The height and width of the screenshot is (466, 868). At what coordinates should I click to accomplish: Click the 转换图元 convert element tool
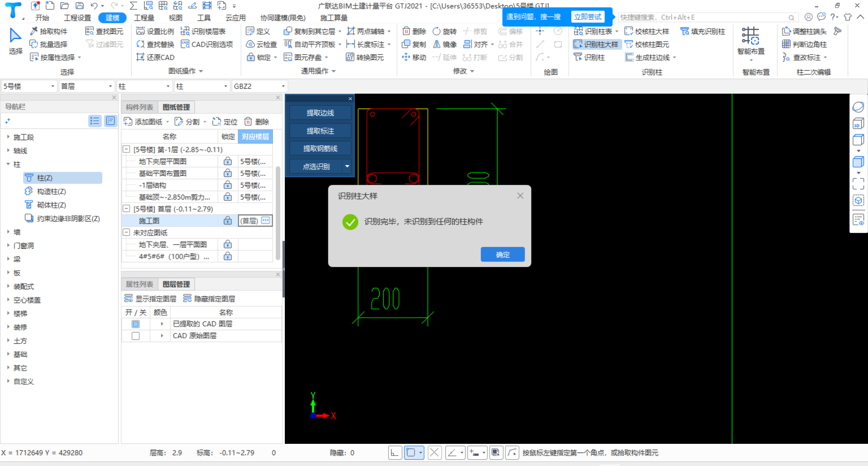point(365,57)
